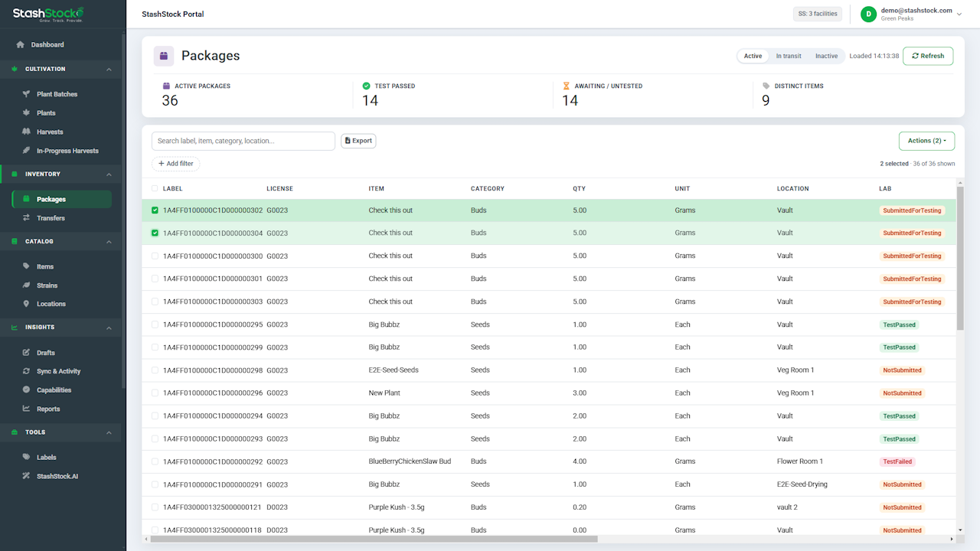
Task: Collapse the Catalog sidebar section
Action: (x=109, y=242)
